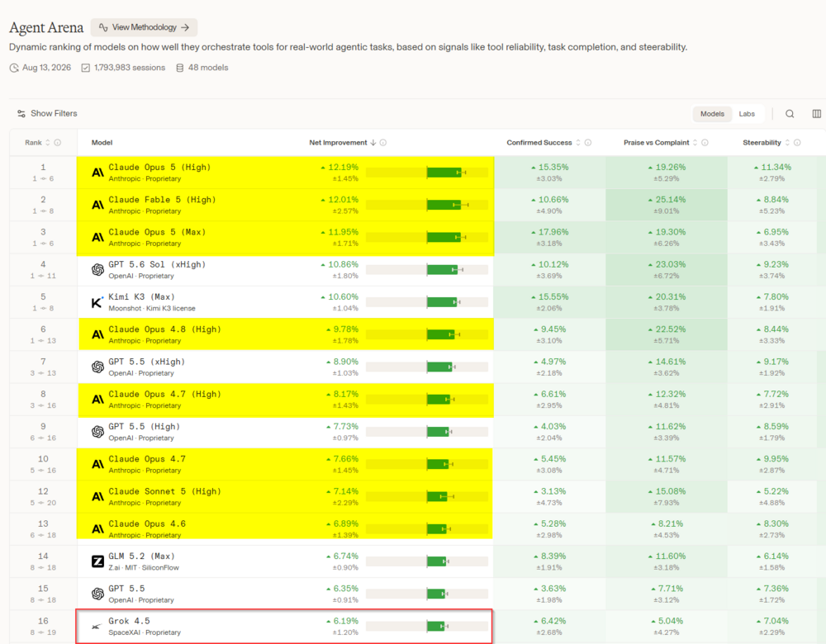The image size is (826, 644).
Task: Click the Agent Arena heading
Action: click(46, 27)
